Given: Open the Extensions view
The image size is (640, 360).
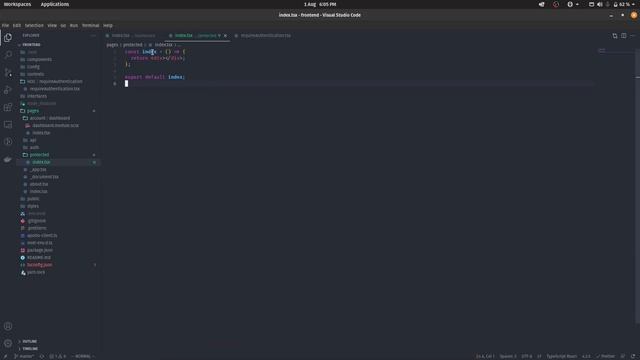Looking at the screenshot, I should pyautogui.click(x=8, y=107).
